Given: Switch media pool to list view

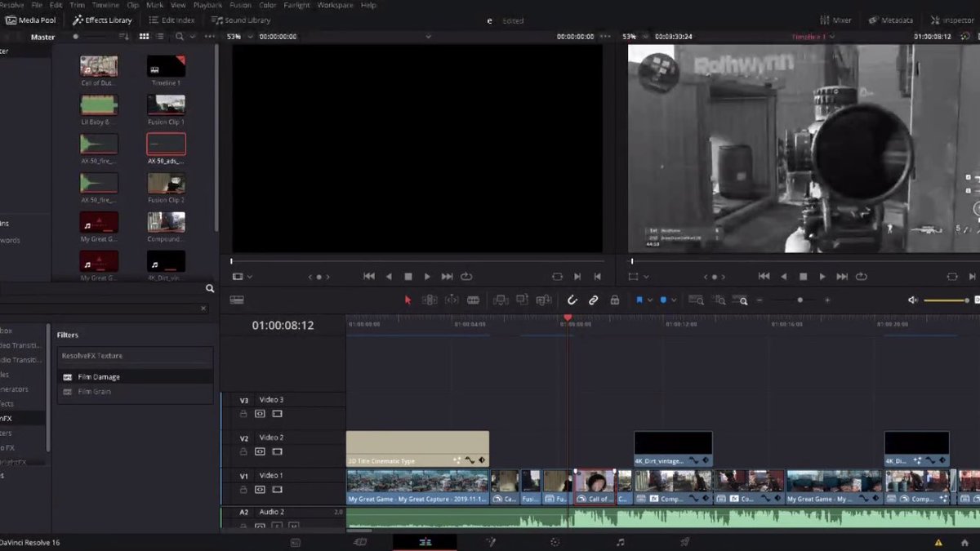Looking at the screenshot, I should pyautogui.click(x=160, y=37).
